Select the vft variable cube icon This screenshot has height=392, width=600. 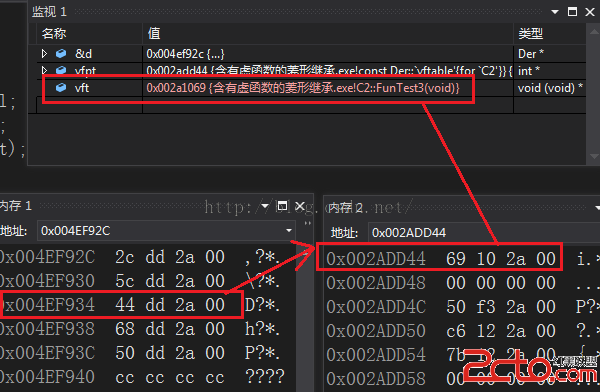coord(61,88)
